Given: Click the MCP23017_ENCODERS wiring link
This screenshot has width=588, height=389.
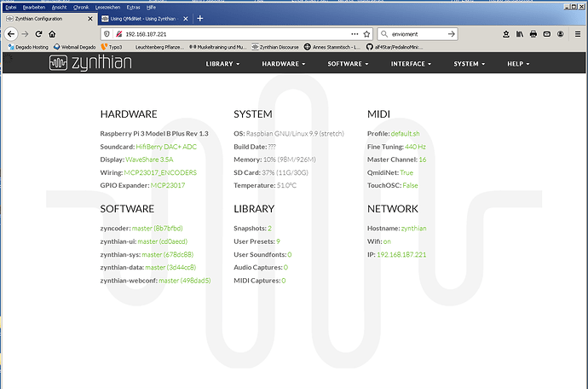Looking at the screenshot, I should [160, 172].
